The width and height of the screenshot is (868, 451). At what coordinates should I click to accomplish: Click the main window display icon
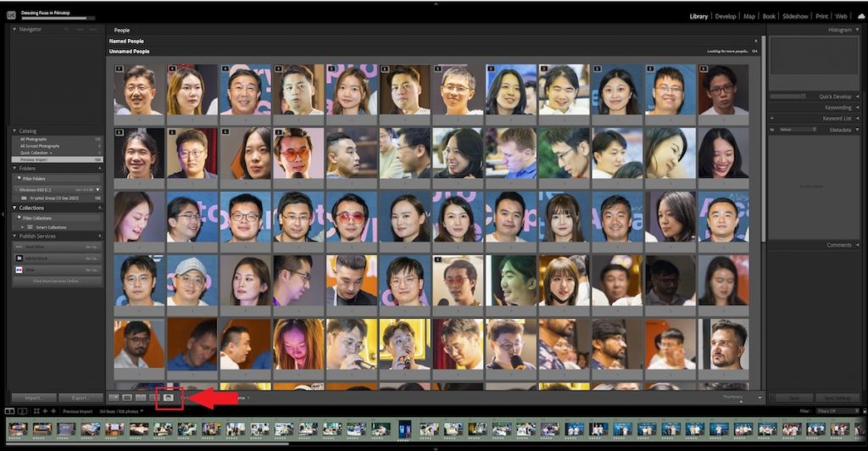pos(10,411)
